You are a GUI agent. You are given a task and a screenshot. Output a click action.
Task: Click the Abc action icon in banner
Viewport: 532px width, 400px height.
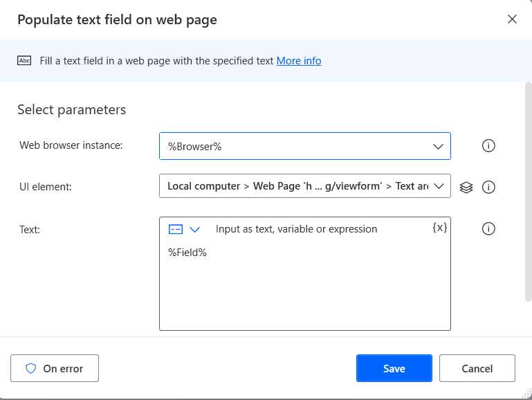[24, 60]
